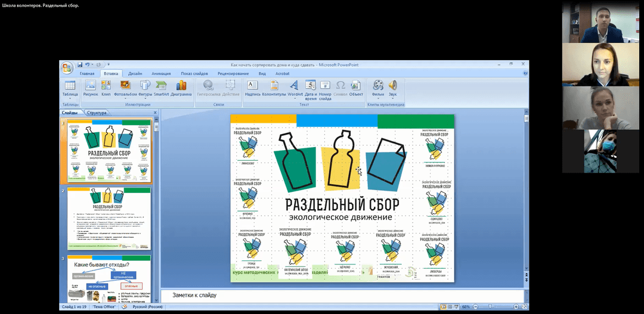Customize Quick Access Toolbar dropdown
Viewport: 644px width, 314px height.
tap(109, 64)
